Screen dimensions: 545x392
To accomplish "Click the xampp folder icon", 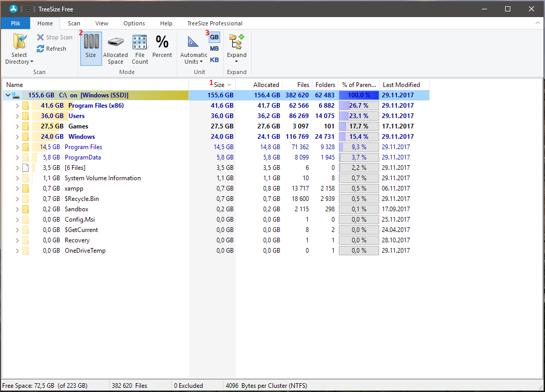I will pos(25,188).
